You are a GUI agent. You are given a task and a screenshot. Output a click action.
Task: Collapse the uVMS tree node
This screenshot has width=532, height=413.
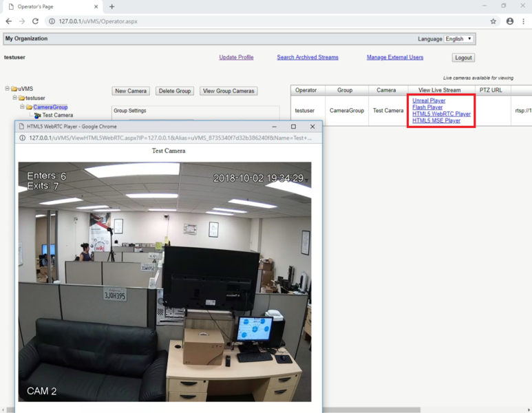(7, 88)
